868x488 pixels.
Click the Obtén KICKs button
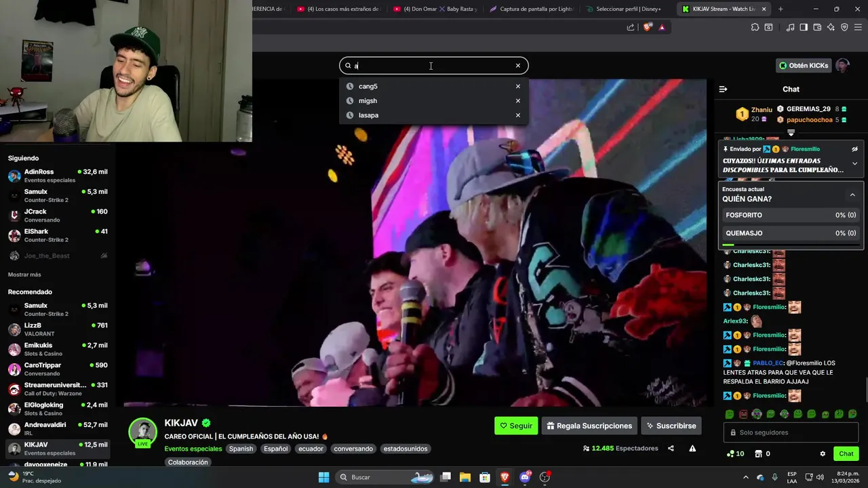(x=804, y=66)
